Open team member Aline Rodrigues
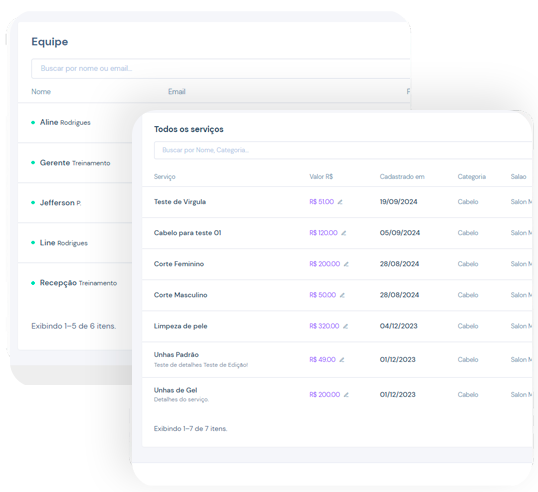538x492 pixels. coord(65,122)
